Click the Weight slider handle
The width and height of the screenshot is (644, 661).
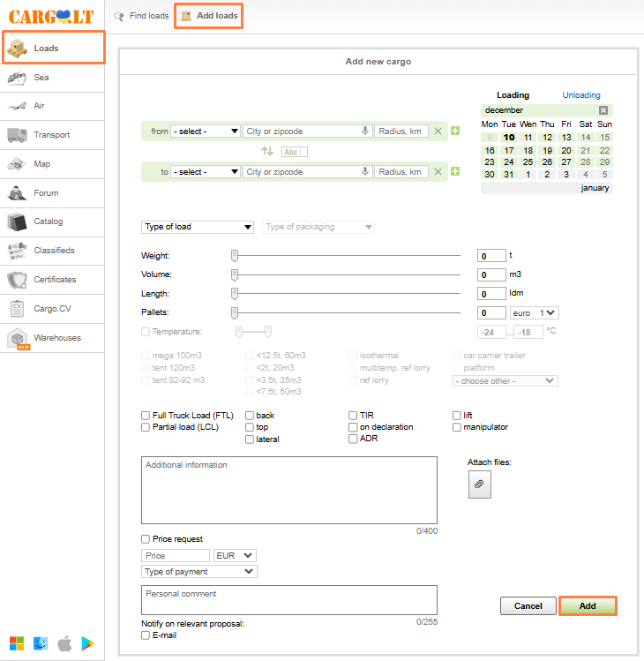[235, 256]
